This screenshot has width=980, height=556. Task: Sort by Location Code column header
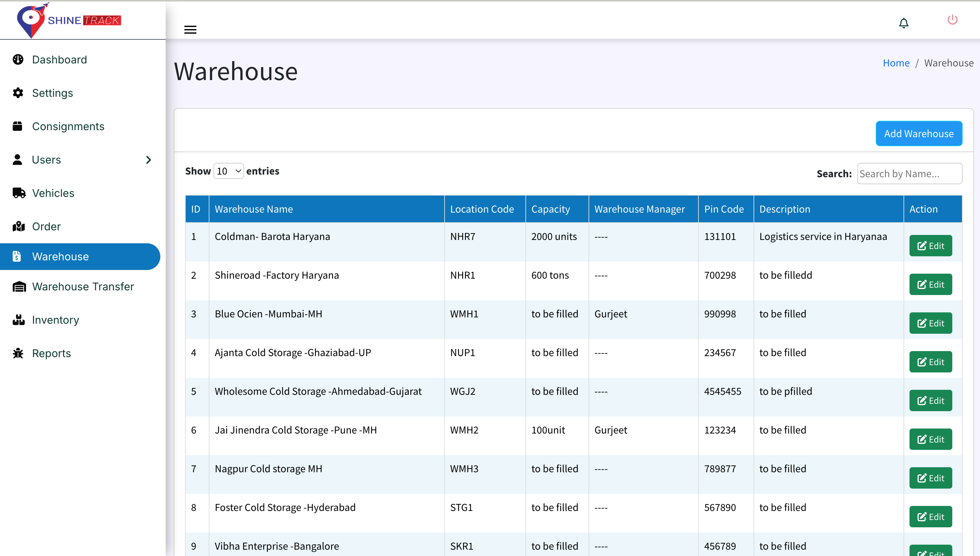485,209
